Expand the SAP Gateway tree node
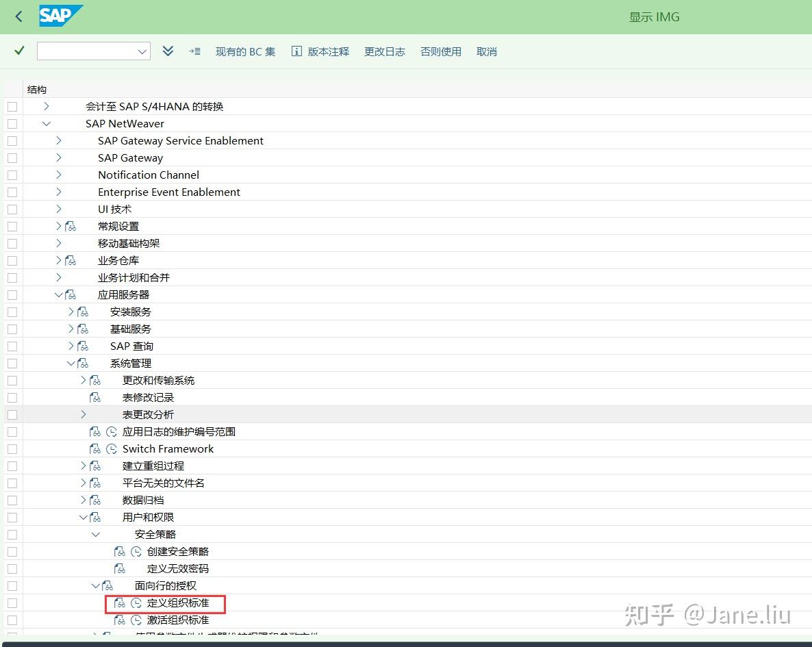 59,157
